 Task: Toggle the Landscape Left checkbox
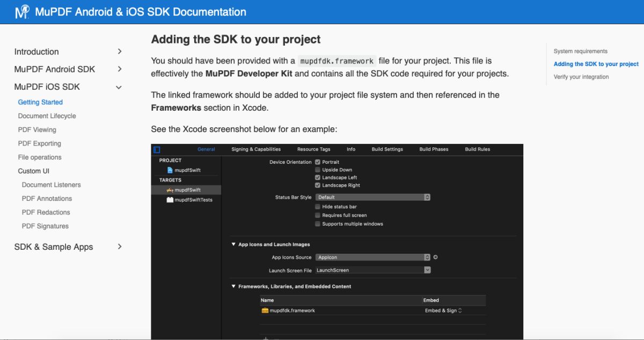[318, 177]
